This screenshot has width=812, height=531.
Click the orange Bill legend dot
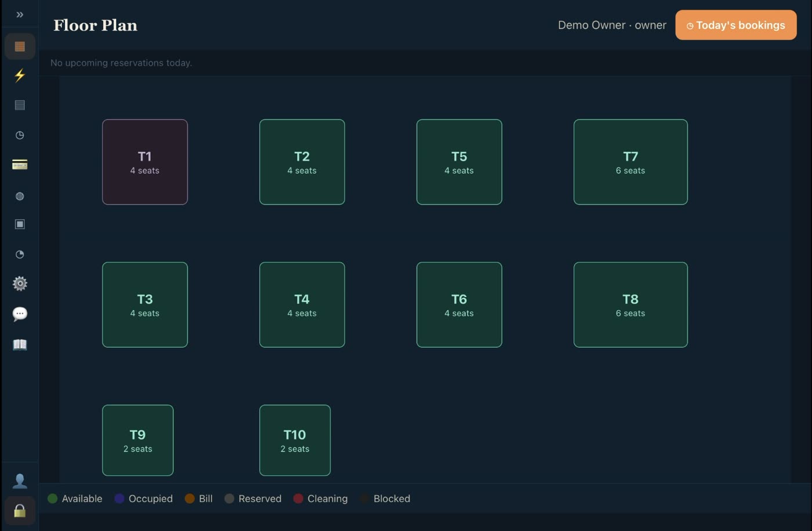click(190, 499)
